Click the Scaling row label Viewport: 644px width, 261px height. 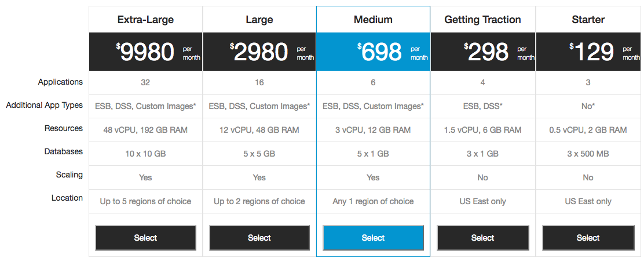pos(69,175)
